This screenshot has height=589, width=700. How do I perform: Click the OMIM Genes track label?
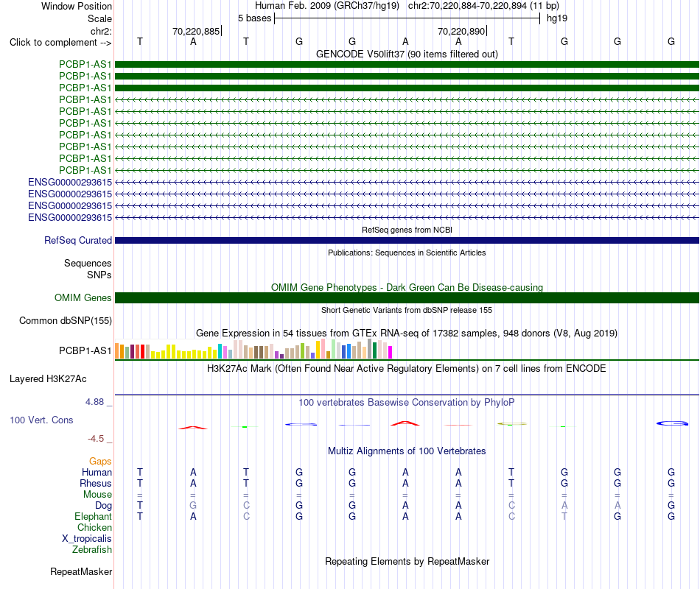pyautogui.click(x=83, y=297)
